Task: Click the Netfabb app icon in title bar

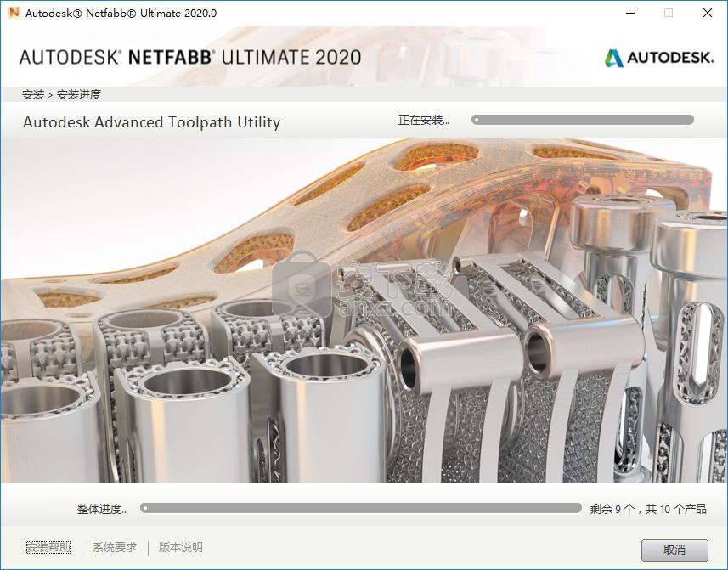Action: (14, 13)
